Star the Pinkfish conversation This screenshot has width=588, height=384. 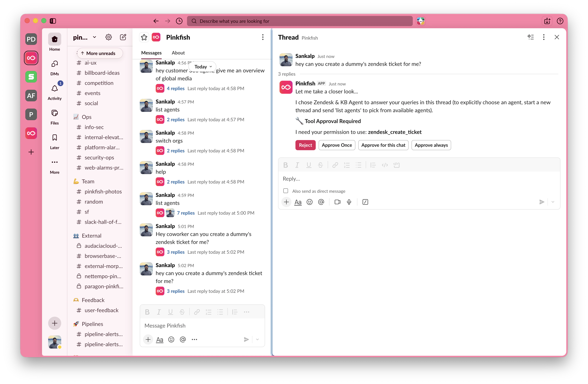(x=144, y=37)
